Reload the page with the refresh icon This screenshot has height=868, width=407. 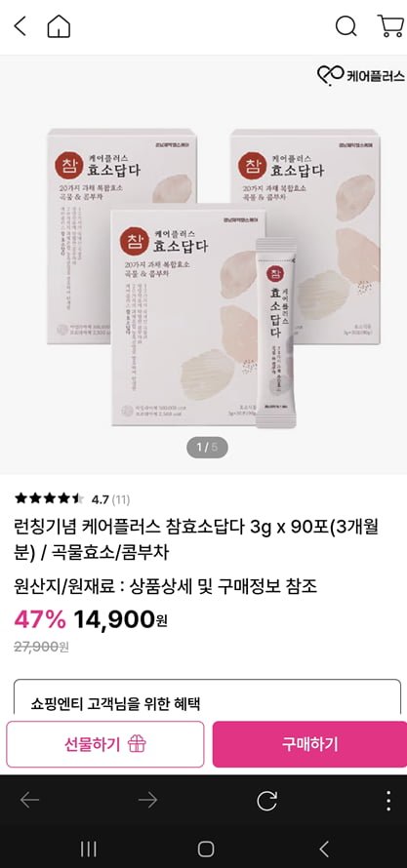[266, 801]
